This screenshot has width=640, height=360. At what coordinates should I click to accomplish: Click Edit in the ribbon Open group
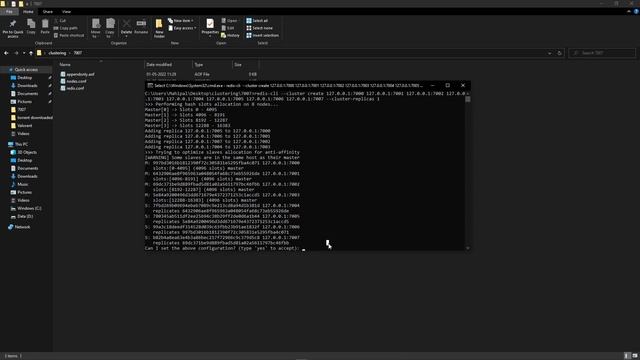(x=228, y=28)
